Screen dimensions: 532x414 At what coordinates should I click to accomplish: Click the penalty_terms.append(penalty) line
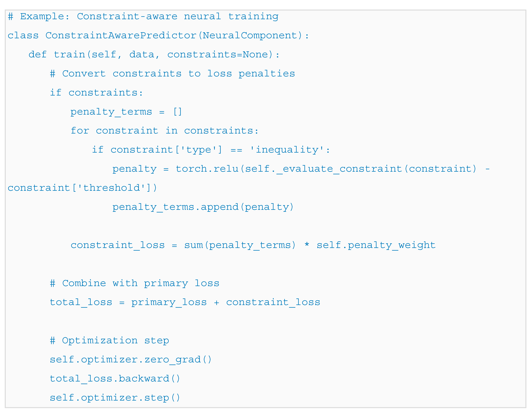click(203, 207)
